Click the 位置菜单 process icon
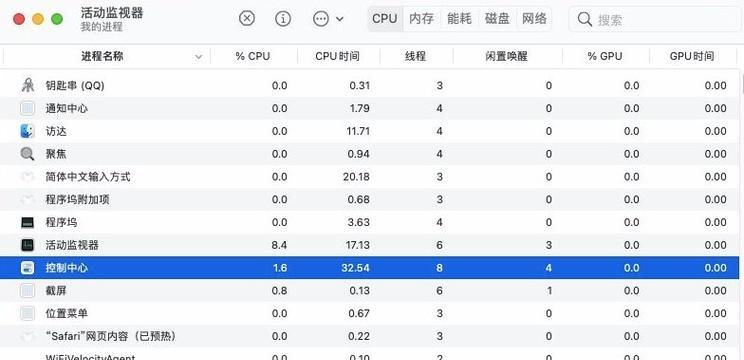744x360 pixels. pos(28,314)
